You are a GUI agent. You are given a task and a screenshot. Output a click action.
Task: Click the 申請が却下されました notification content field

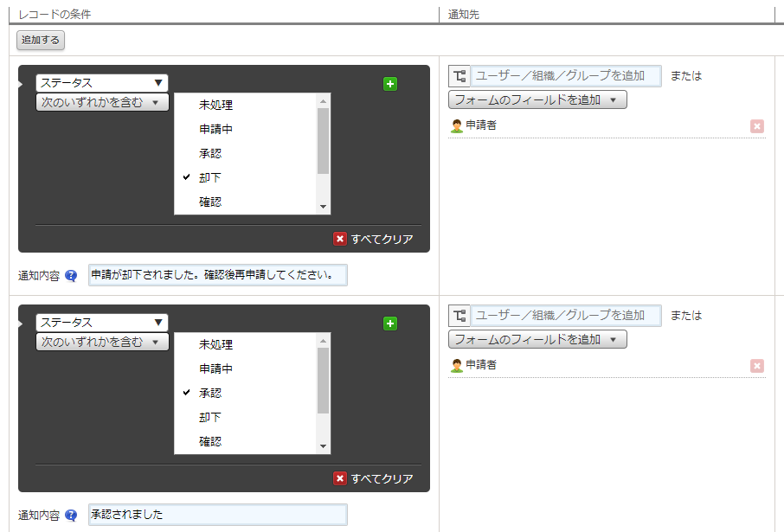[218, 275]
